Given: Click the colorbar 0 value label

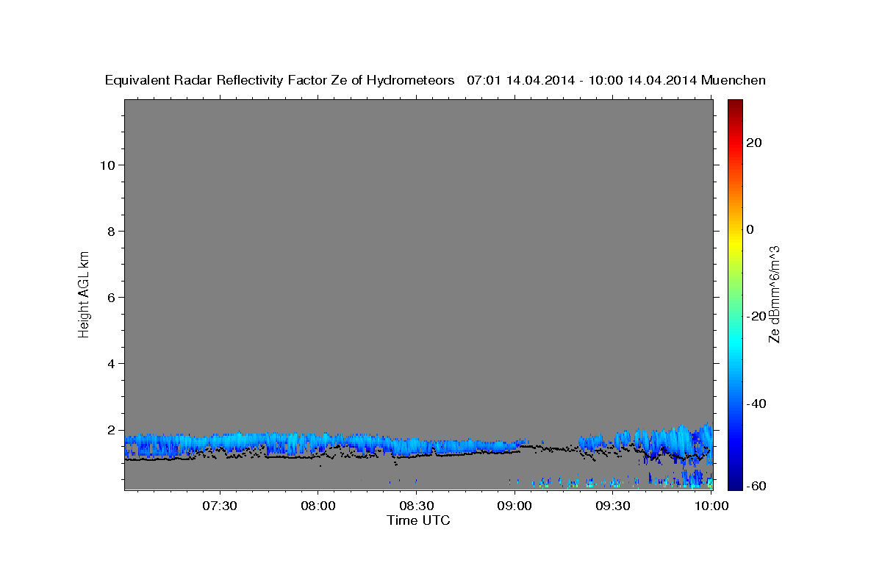Looking at the screenshot, I should coord(750,229).
